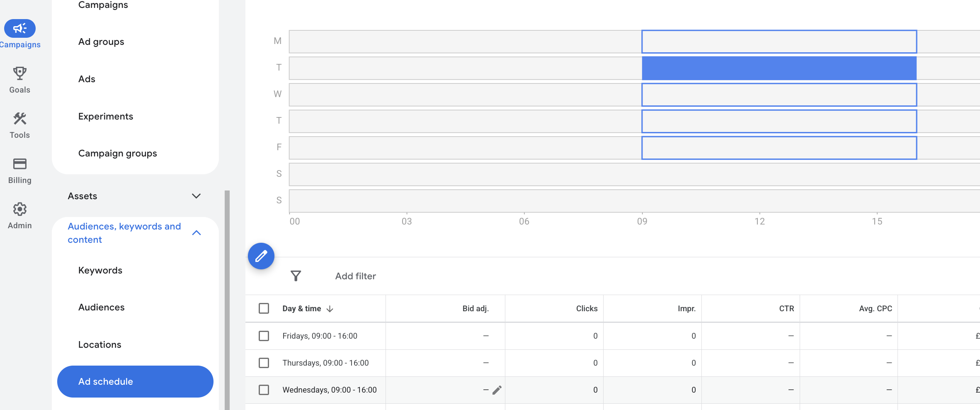Image resolution: width=980 pixels, height=410 pixels.
Task: Check the Thursdays, 09:00 - 16:00 row
Action: point(264,363)
